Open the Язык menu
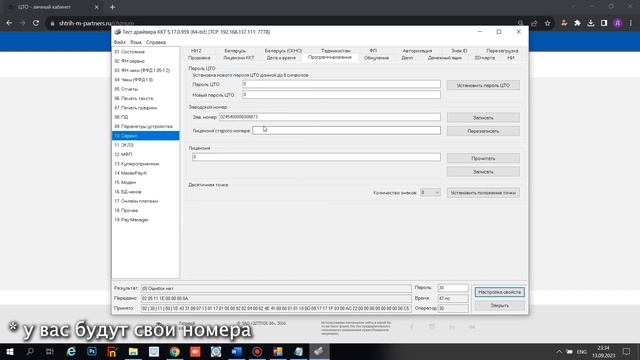Viewport: 640px width, 360px height. 136,42
